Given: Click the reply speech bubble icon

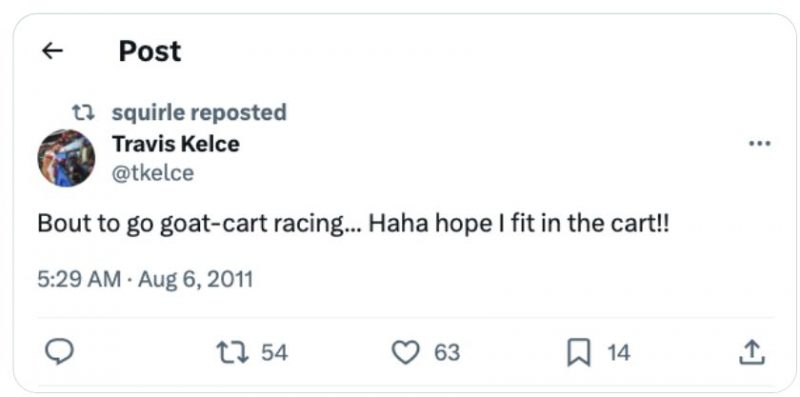Looking at the screenshot, I should tap(60, 353).
